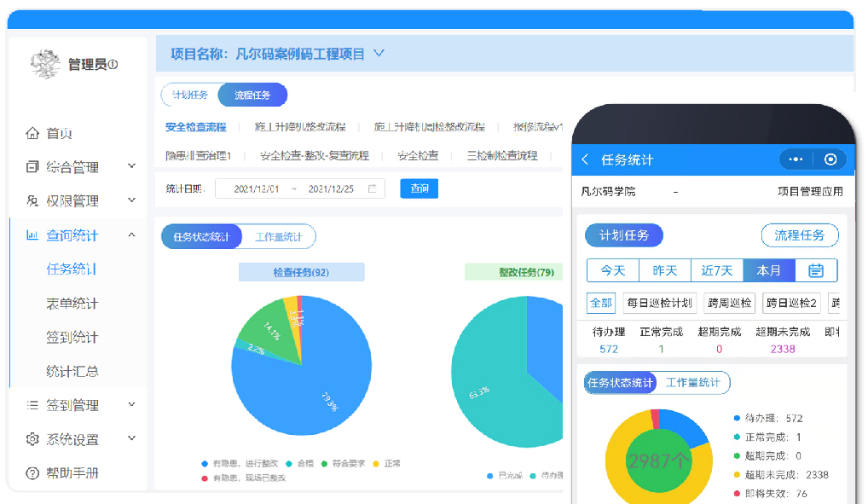Switch to the 流程任务 toggle in desktop view
Screen dimensions: 868x504
click(252, 95)
